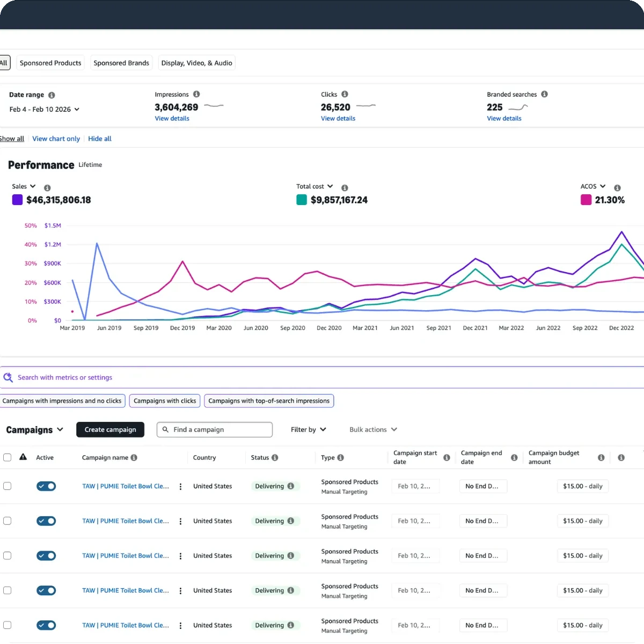Screen dimensions: 644x644
Task: Open the ACOS metric dropdown
Action: tap(593, 186)
